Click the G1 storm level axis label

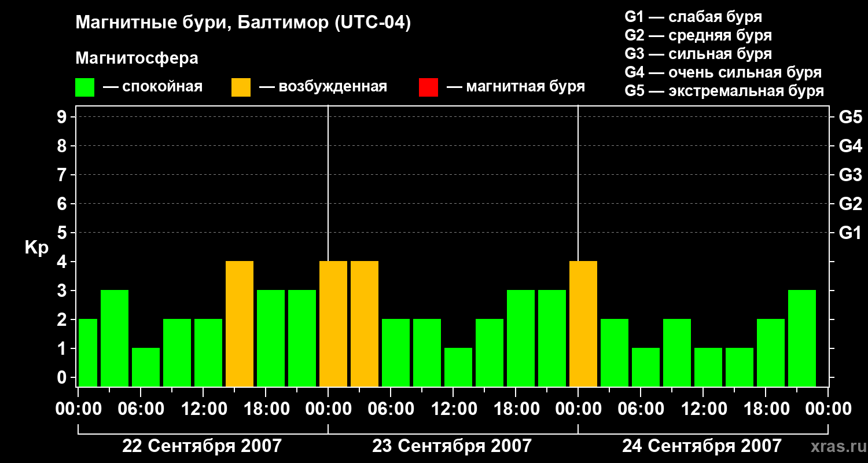point(850,233)
